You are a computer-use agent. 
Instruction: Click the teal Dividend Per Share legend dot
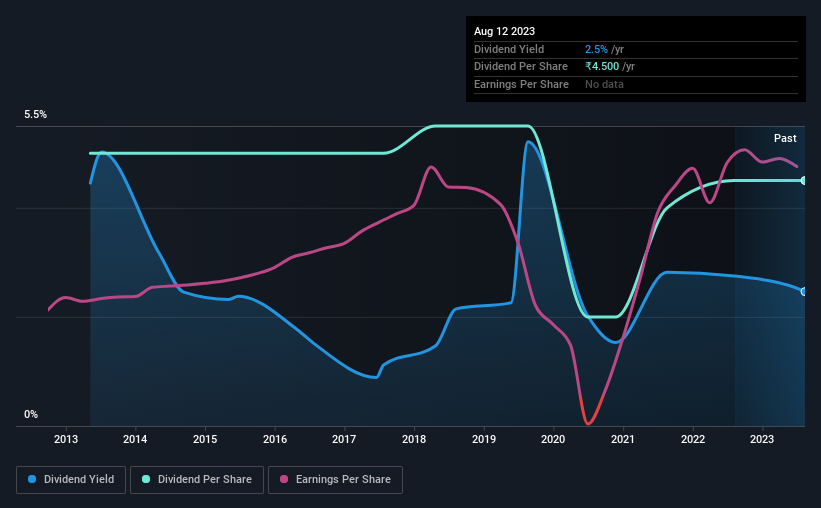point(146,480)
